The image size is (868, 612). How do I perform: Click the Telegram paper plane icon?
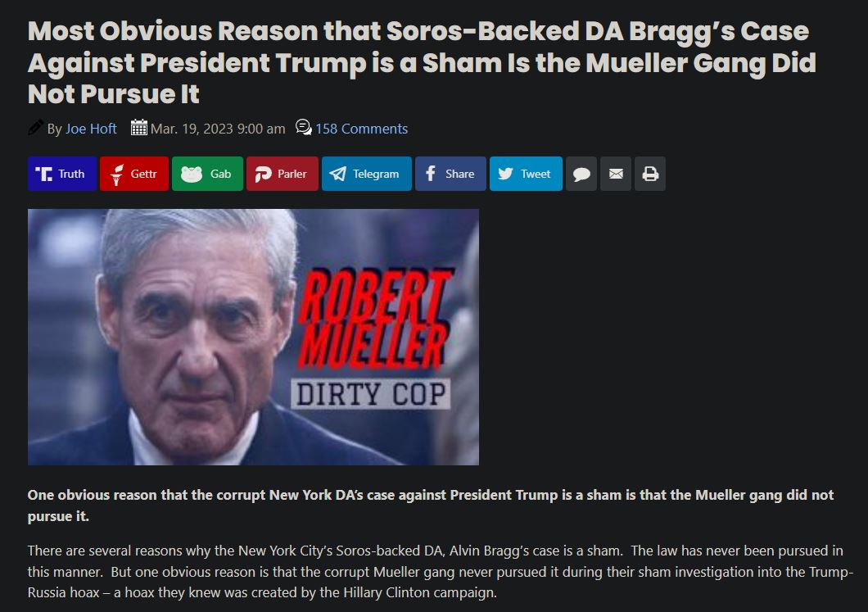(337, 174)
